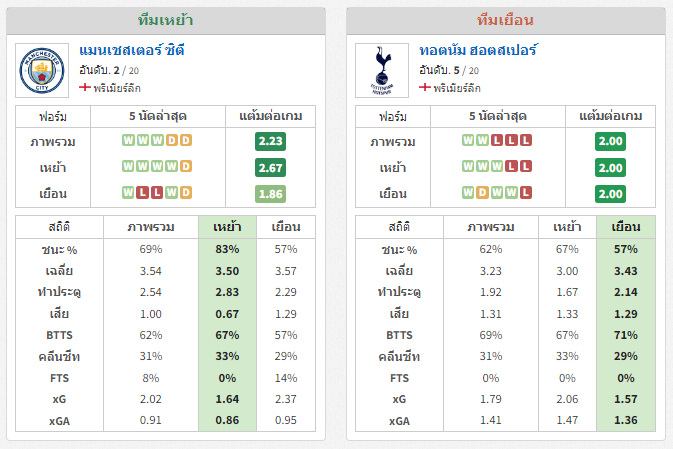Click the Manchester City club crest
The height and width of the screenshot is (449, 673).
click(42, 70)
